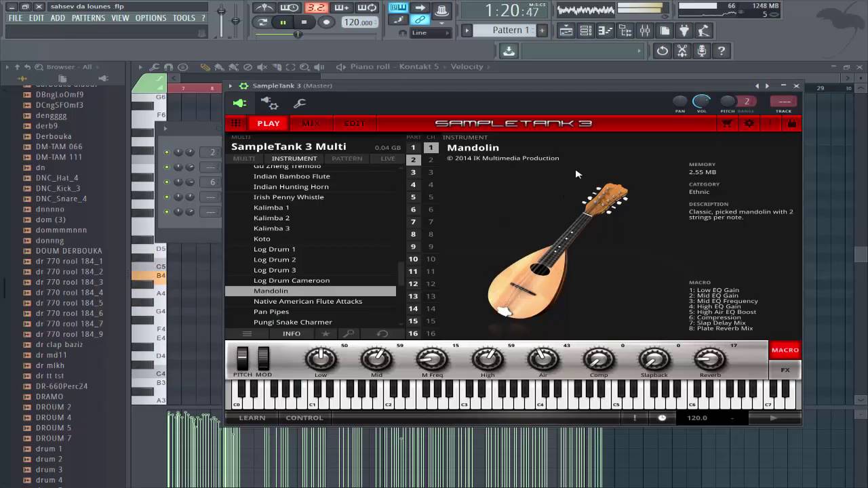Click the INFO button
The image size is (868, 488).
292,333
